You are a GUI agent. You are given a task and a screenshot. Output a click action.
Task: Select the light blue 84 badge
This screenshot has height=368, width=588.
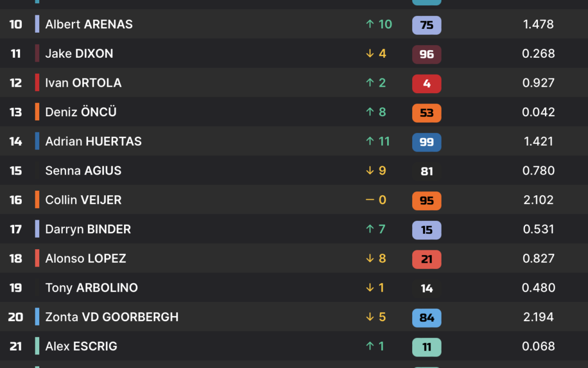[x=426, y=318]
